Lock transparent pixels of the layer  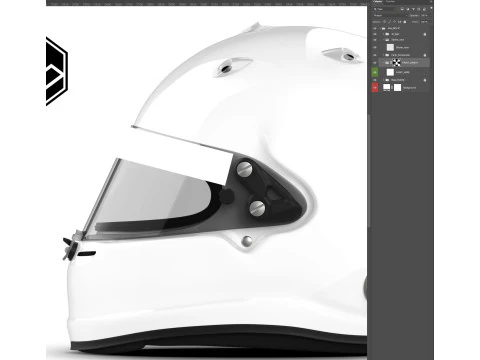coord(384,22)
